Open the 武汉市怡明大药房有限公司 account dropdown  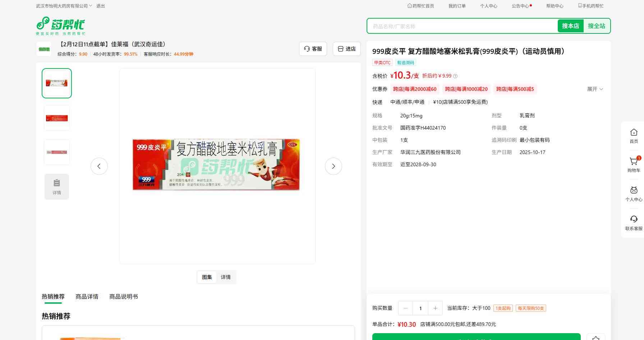[64, 6]
